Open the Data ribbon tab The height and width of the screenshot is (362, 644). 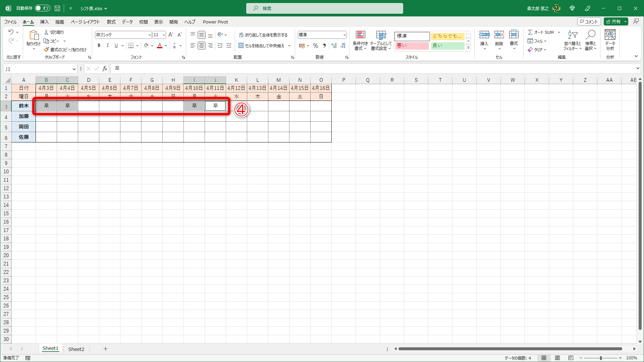127,22
